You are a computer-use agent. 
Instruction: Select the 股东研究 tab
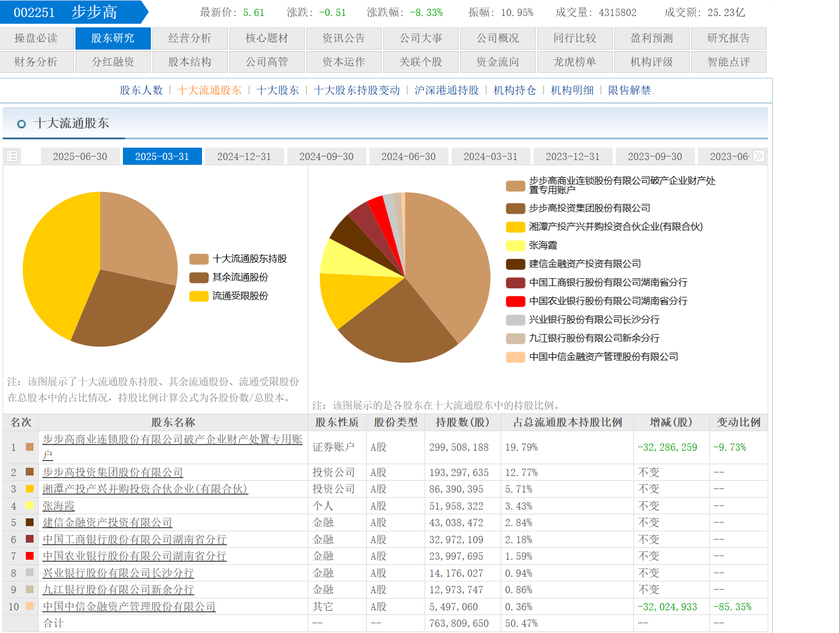pyautogui.click(x=113, y=38)
